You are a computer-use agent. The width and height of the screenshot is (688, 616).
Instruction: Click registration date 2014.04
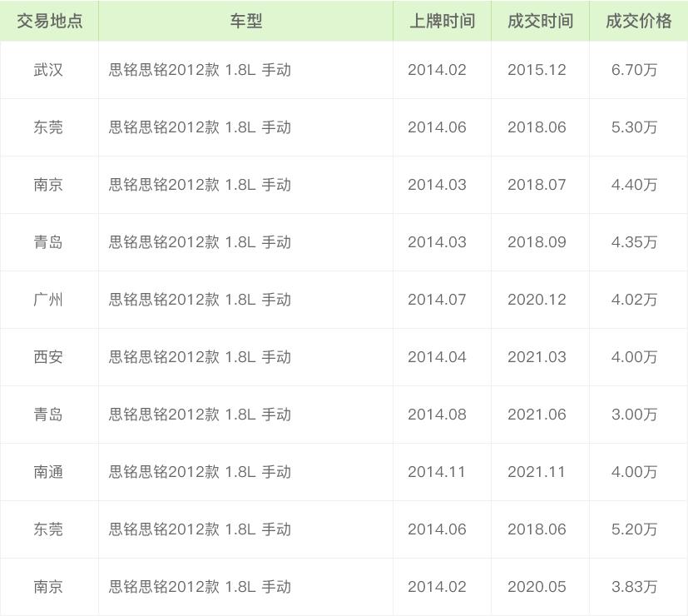click(437, 357)
